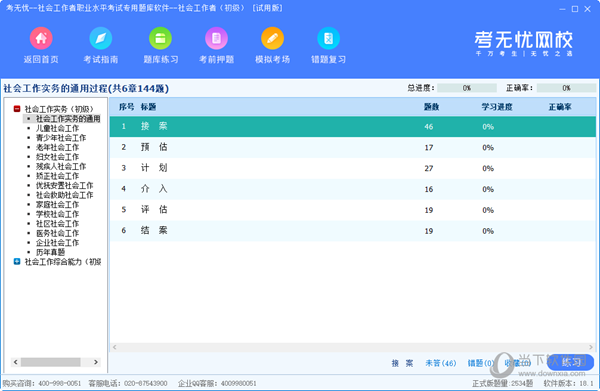Screen dimensions: 600x391
Task: Open 考前押题 pre-exam predictions icon
Action: pyautogui.click(x=216, y=38)
